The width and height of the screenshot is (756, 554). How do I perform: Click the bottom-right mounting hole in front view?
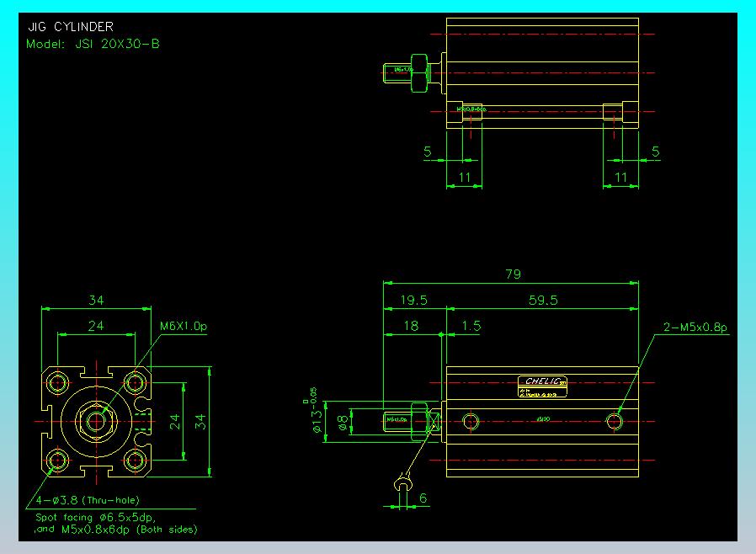[x=135, y=461]
